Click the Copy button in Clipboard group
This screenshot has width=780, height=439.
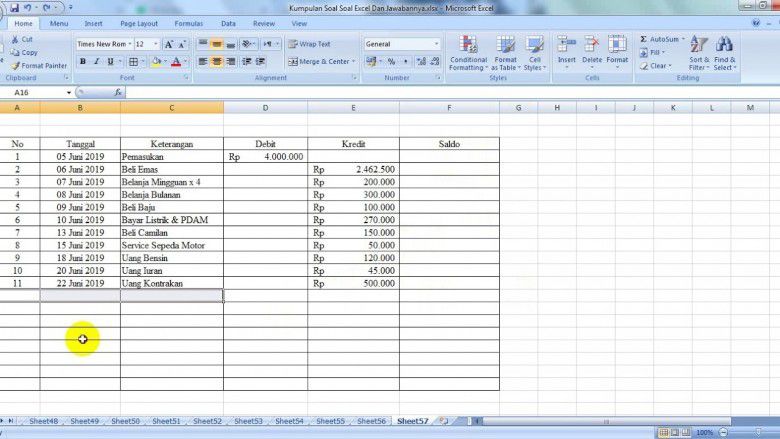[x=24, y=53]
